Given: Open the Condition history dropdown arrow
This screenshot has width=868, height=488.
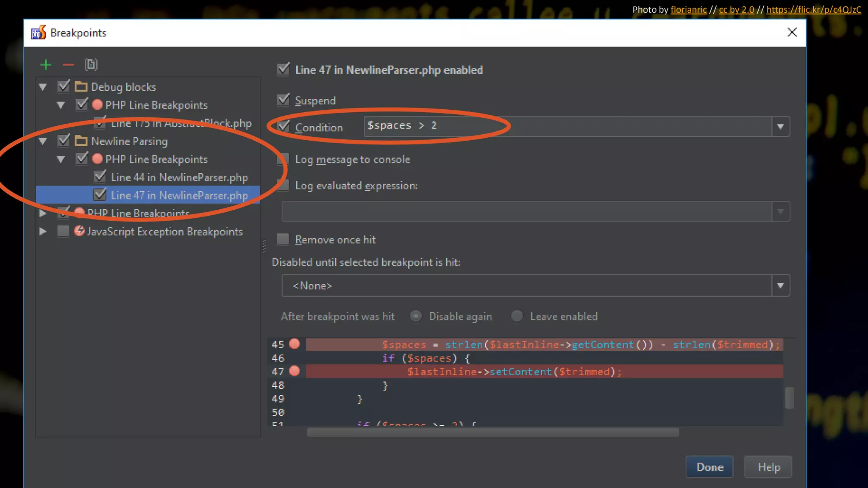Looking at the screenshot, I should (780, 127).
